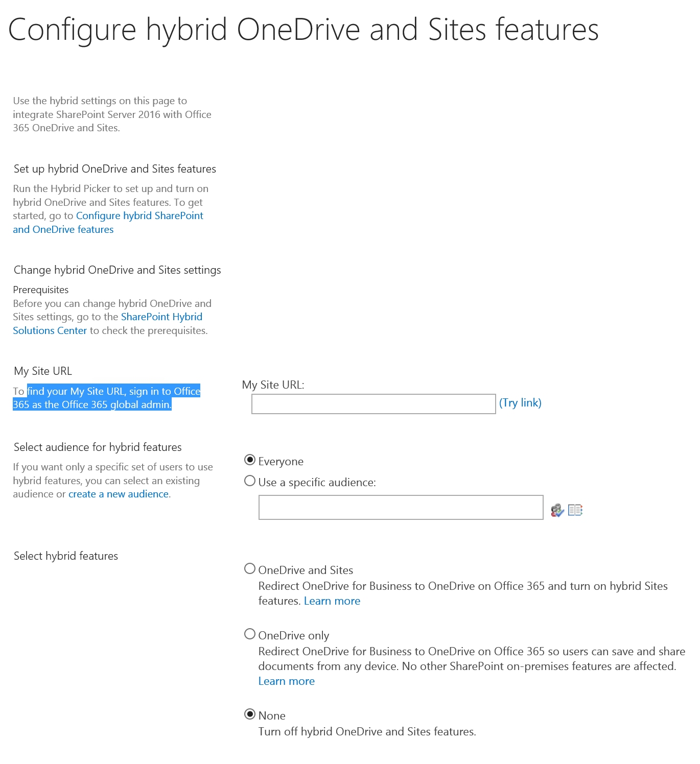Follow the create a new audience link
The width and height of the screenshot is (700, 764).
coord(119,494)
